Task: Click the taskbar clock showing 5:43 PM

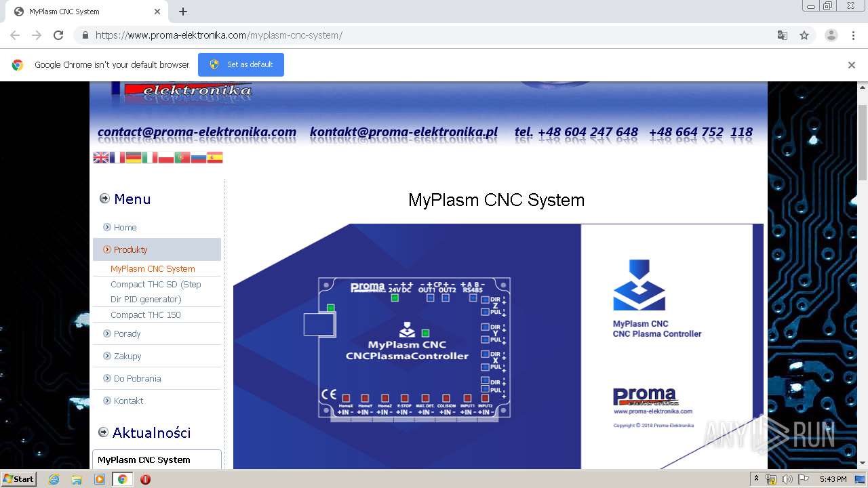Action: pos(833,479)
